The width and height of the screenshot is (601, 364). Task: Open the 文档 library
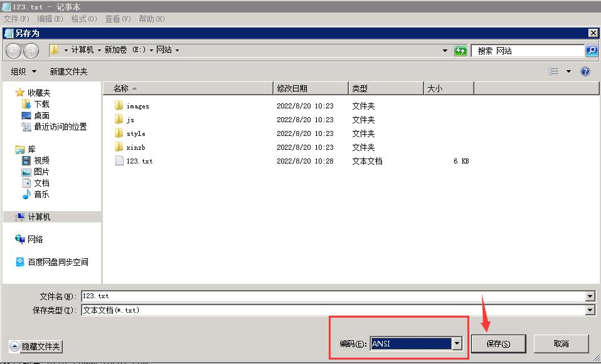(36, 183)
